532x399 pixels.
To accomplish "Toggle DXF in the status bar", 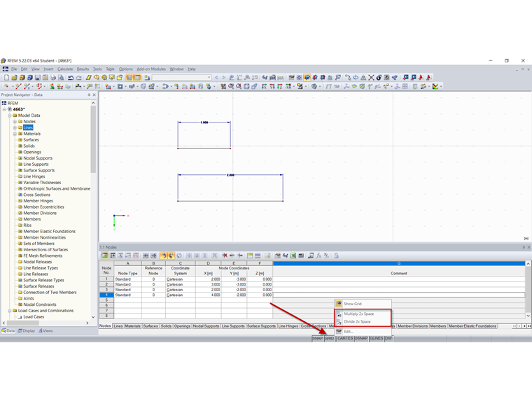I will coord(388,338).
